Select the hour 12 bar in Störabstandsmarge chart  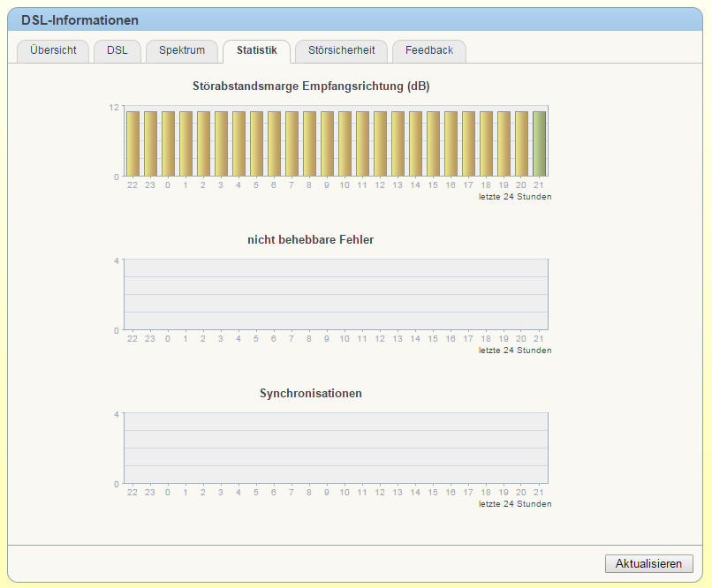(x=380, y=144)
